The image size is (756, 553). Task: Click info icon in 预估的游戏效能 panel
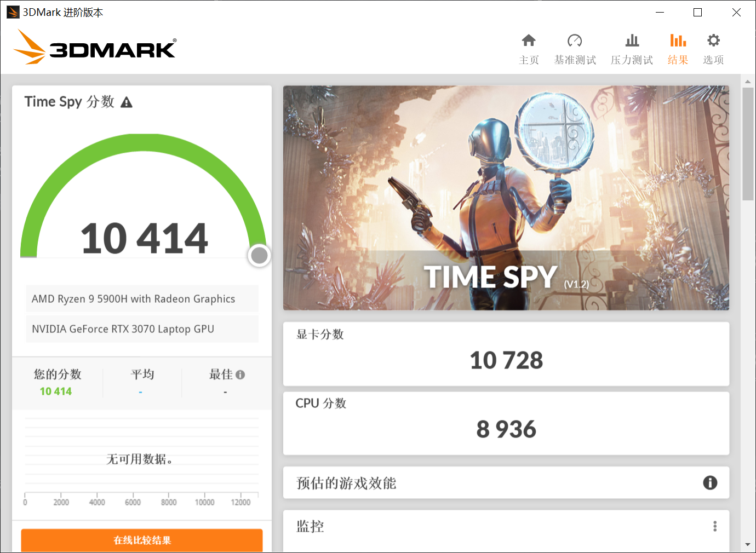click(710, 482)
